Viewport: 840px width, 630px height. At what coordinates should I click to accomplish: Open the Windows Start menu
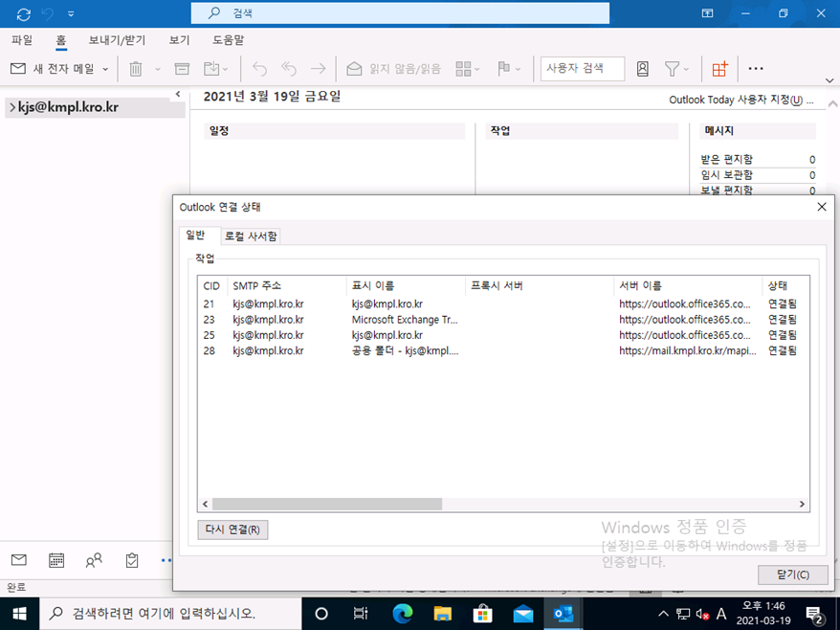(x=19, y=614)
